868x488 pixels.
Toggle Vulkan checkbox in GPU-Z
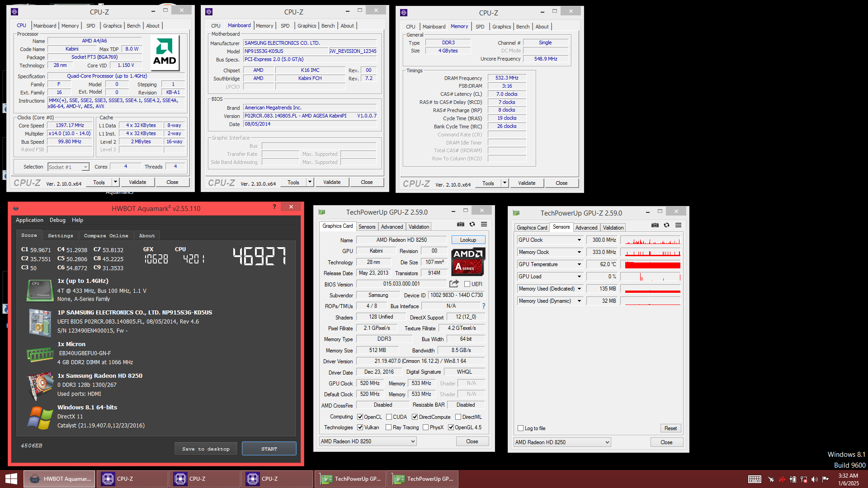tap(360, 427)
